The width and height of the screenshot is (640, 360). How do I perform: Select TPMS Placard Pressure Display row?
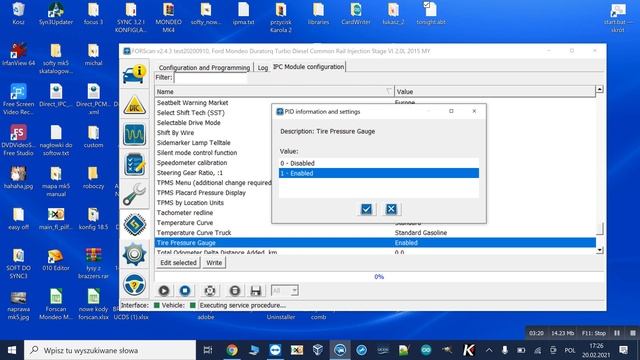click(x=213, y=193)
